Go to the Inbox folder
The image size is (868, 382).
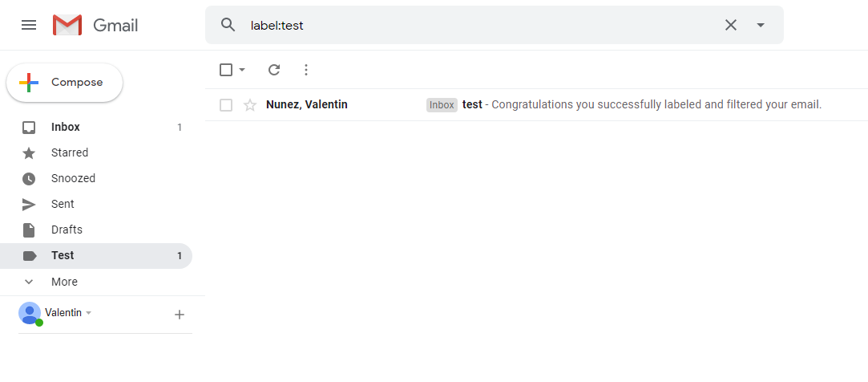click(96, 127)
